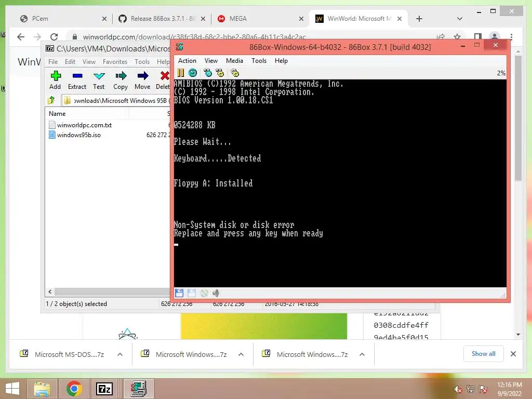Open the 86Box Media menu
This screenshot has height=399, width=532.
[234, 61]
